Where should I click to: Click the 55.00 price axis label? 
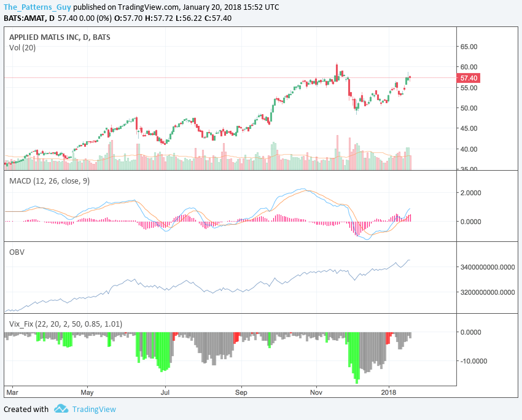click(x=469, y=88)
